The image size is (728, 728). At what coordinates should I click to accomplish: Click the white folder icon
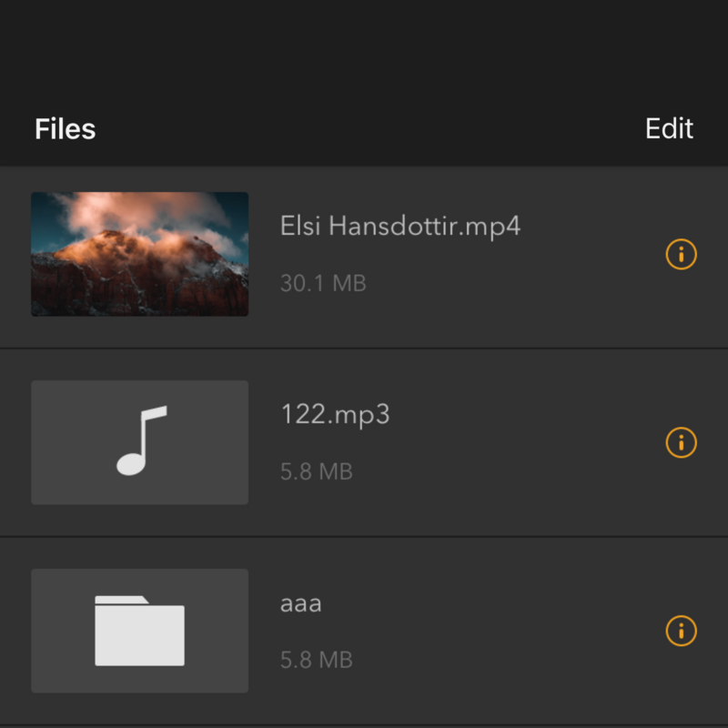(x=140, y=630)
